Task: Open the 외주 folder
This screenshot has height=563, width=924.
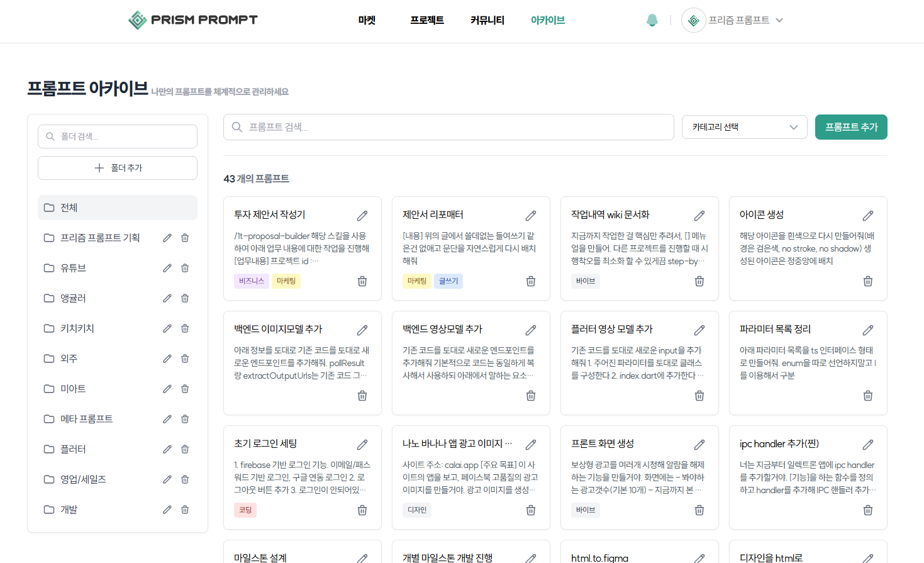Action: [118, 359]
